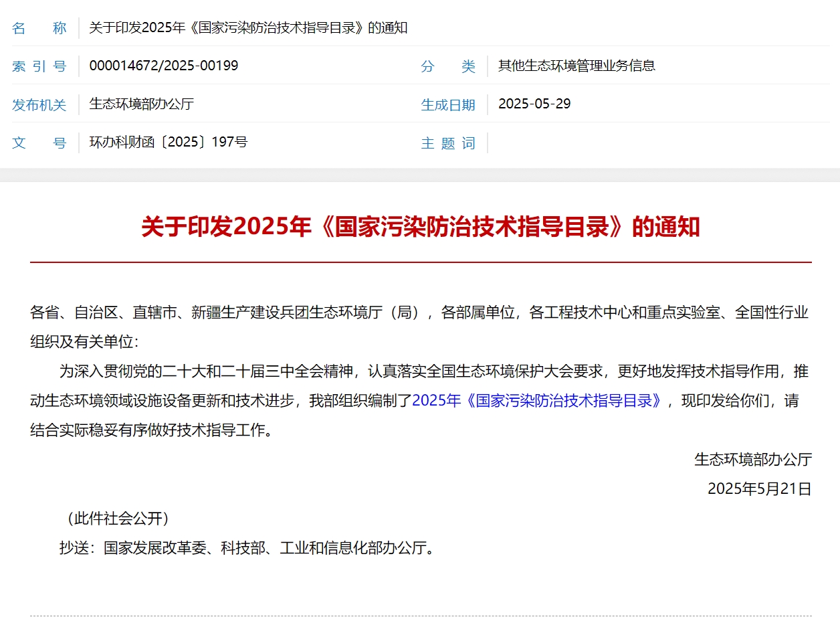The width and height of the screenshot is (840, 617).
Task: Click the index number 000014672/2025-00199
Action: 164,66
